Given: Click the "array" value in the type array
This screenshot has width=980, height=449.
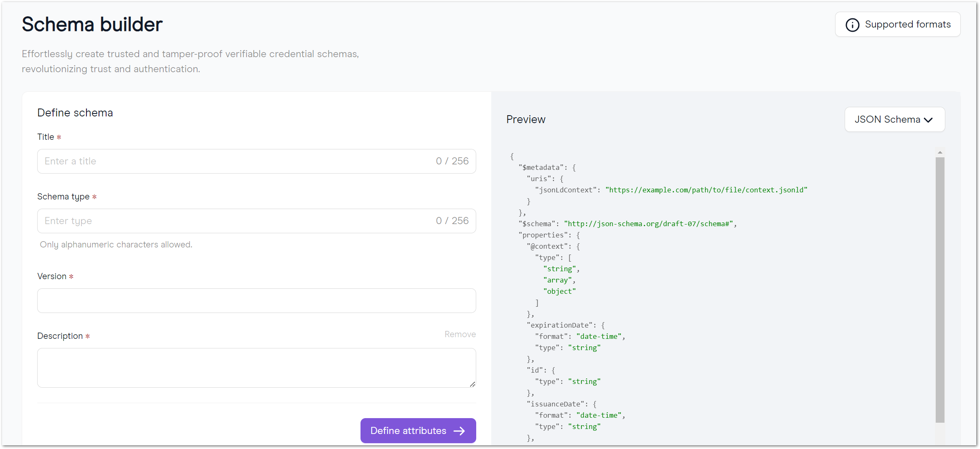Looking at the screenshot, I should click(x=557, y=280).
